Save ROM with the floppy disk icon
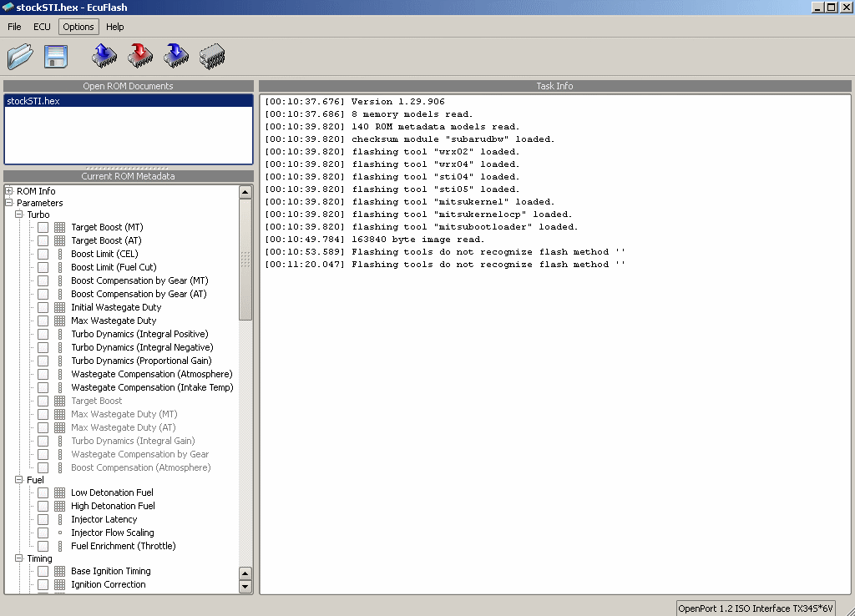This screenshot has width=855, height=616. coord(56,56)
